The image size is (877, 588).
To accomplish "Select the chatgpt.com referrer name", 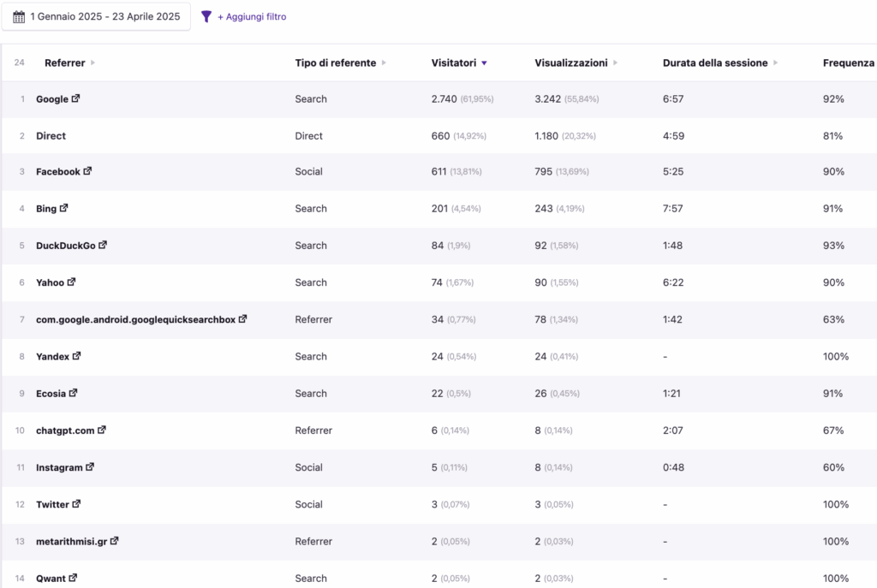I will pos(65,431).
